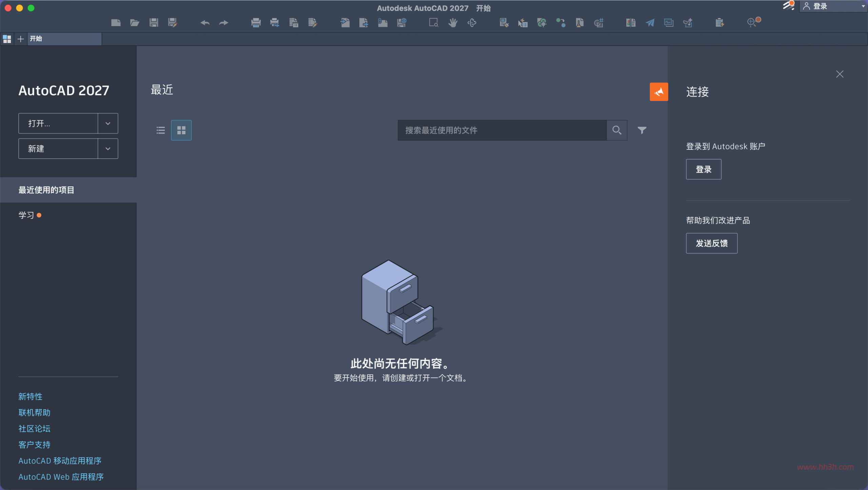Click the magnifier with orange dot icon

pos(753,22)
